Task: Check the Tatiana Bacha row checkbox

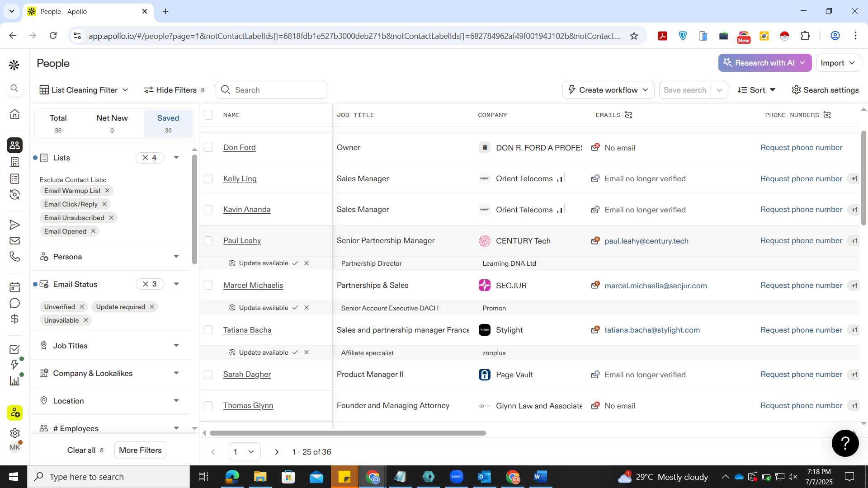Action: (208, 330)
